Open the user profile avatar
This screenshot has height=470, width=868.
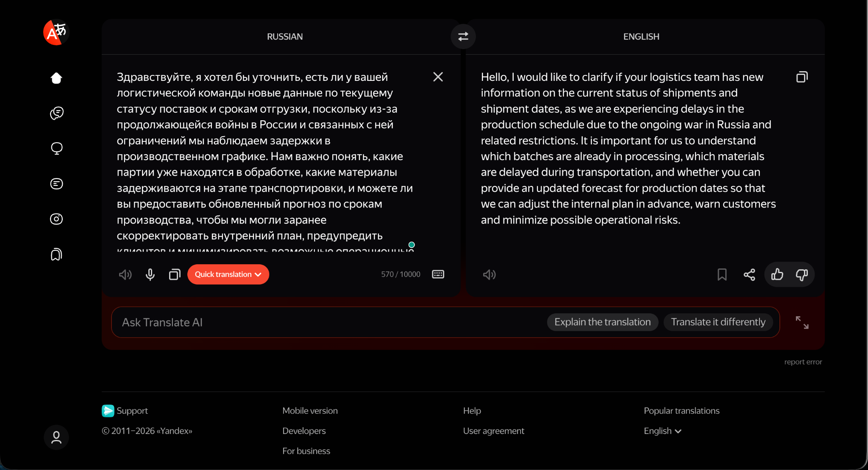56,437
